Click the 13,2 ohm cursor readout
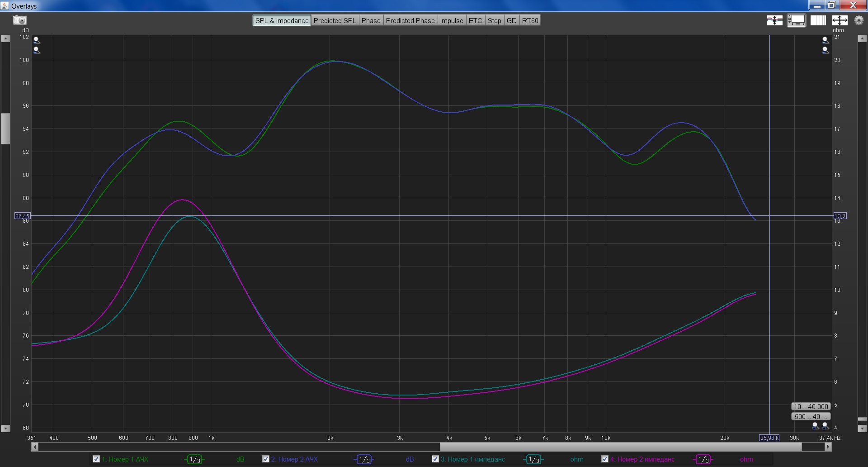This screenshot has width=868, height=467. [x=840, y=216]
